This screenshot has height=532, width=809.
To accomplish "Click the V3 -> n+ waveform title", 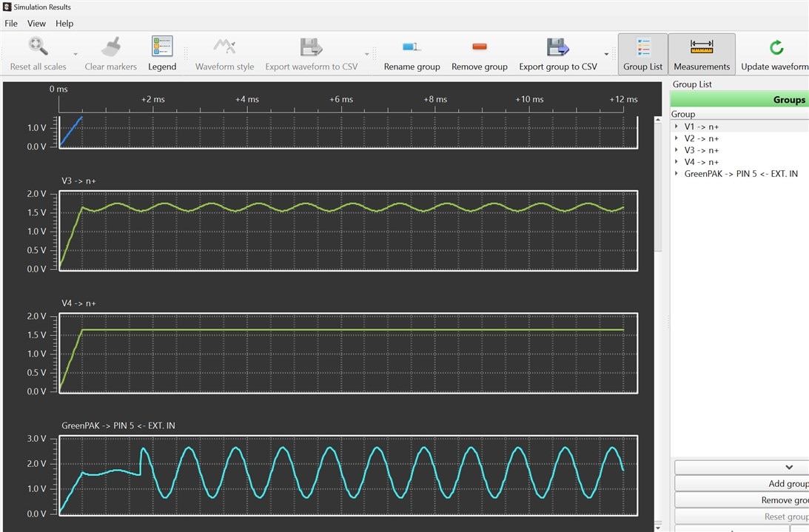I will click(79, 181).
